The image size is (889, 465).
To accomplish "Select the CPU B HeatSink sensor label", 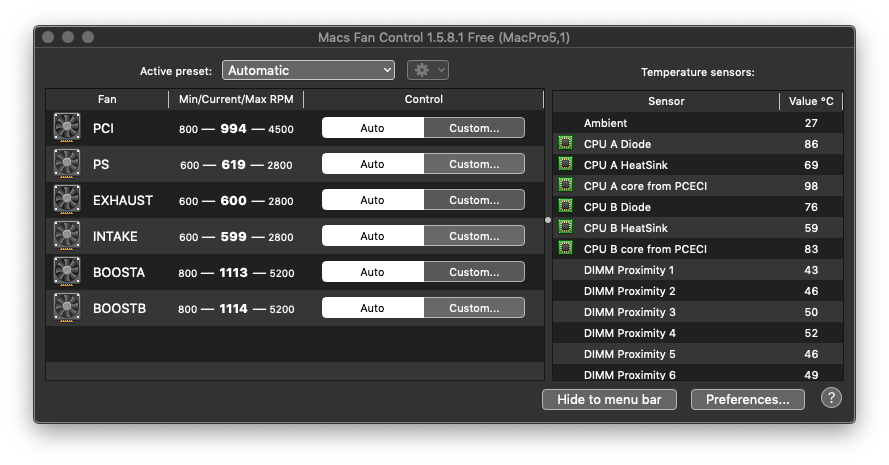I will click(x=625, y=228).
